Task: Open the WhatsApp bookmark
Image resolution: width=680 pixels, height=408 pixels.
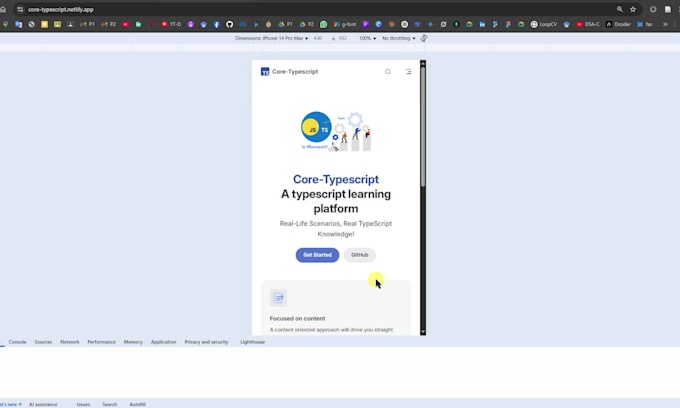Action: pos(323,24)
